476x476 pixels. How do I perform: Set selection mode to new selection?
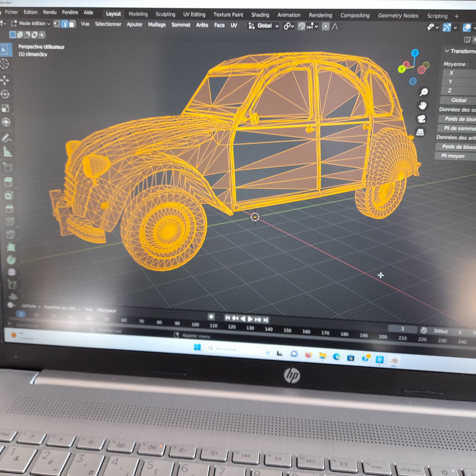12,35
